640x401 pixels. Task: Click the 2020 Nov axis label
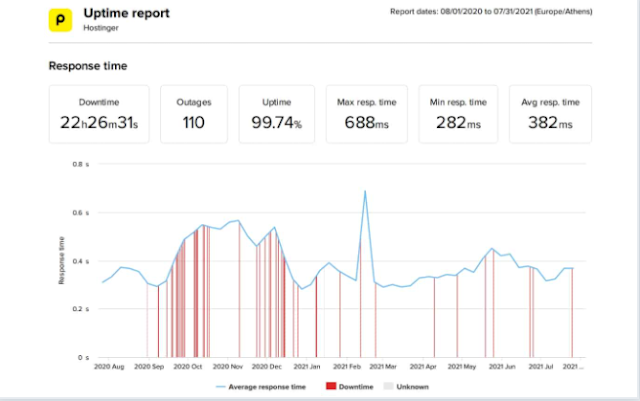228,367
